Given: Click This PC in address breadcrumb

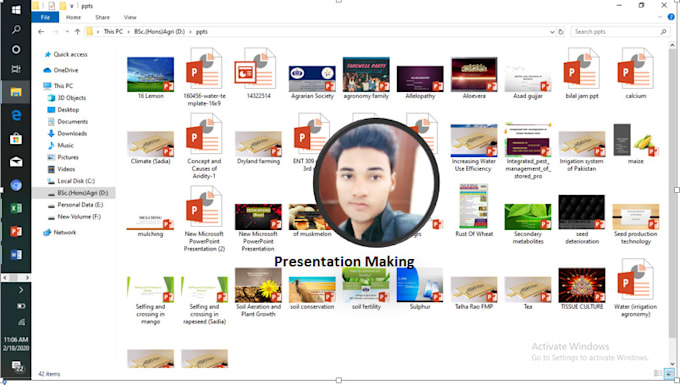Looking at the screenshot, I should point(113,32).
